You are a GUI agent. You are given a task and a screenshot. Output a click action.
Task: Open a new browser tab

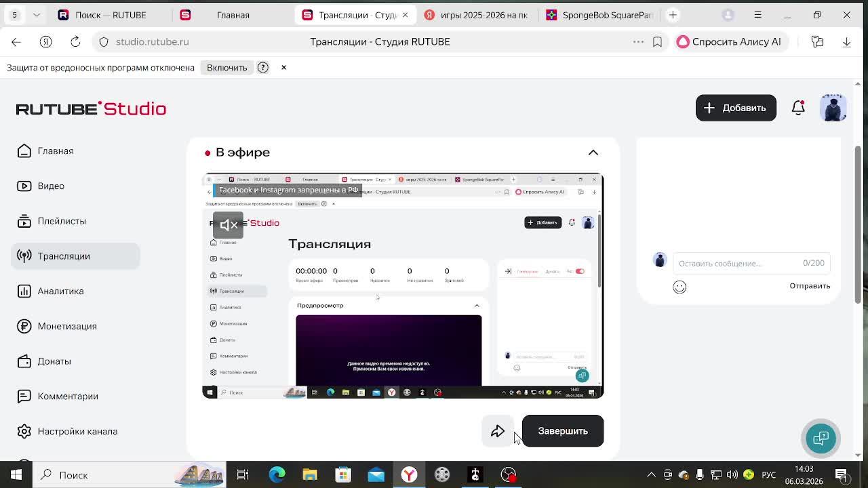[x=673, y=15]
